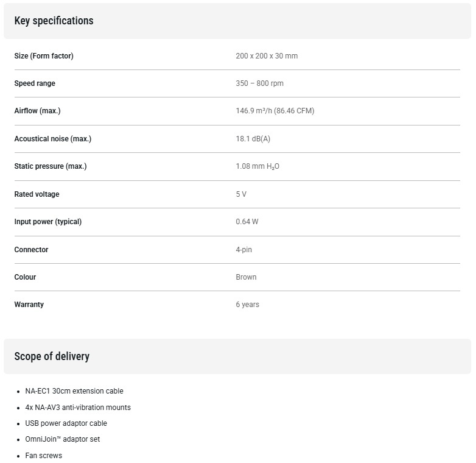Click the Key specifications section header
476x463 pixels.
click(54, 21)
